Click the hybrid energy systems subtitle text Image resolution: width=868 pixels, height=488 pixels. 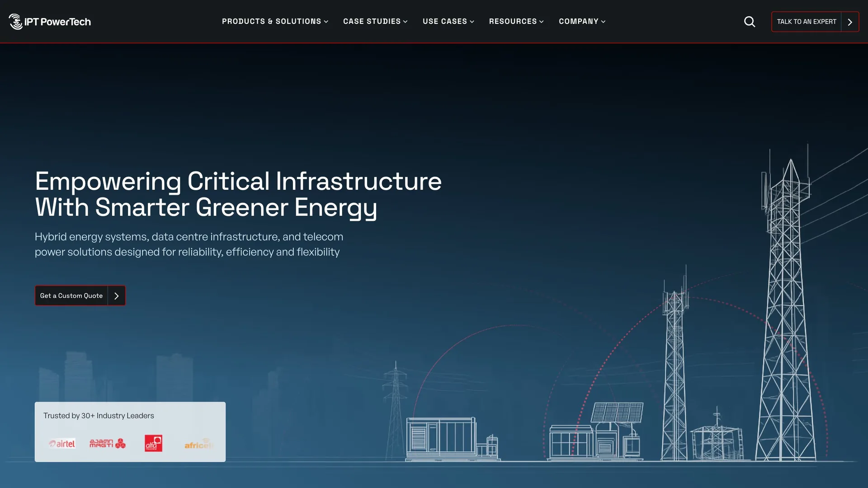(x=189, y=244)
